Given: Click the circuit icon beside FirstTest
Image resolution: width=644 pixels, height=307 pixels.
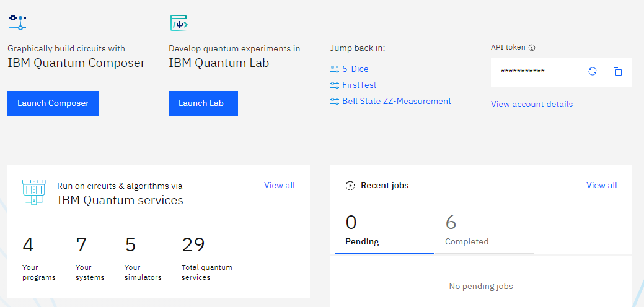Looking at the screenshot, I should pos(334,85).
